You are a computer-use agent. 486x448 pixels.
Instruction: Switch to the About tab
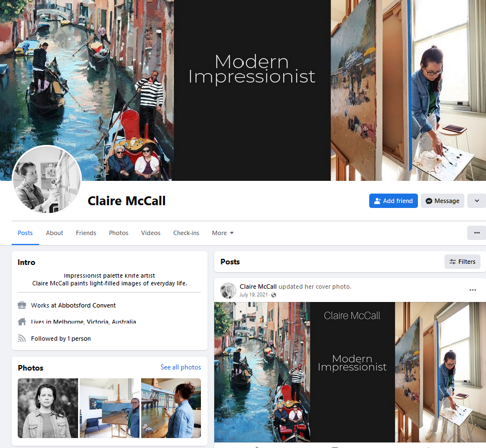(55, 233)
